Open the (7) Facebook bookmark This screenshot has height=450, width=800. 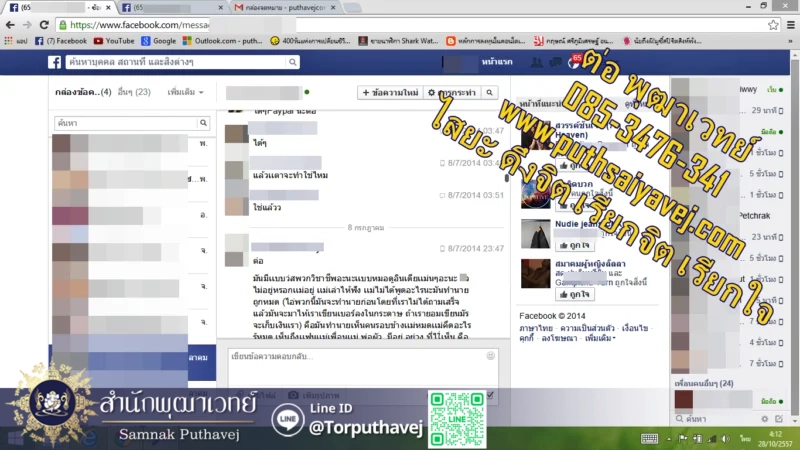[x=61, y=41]
